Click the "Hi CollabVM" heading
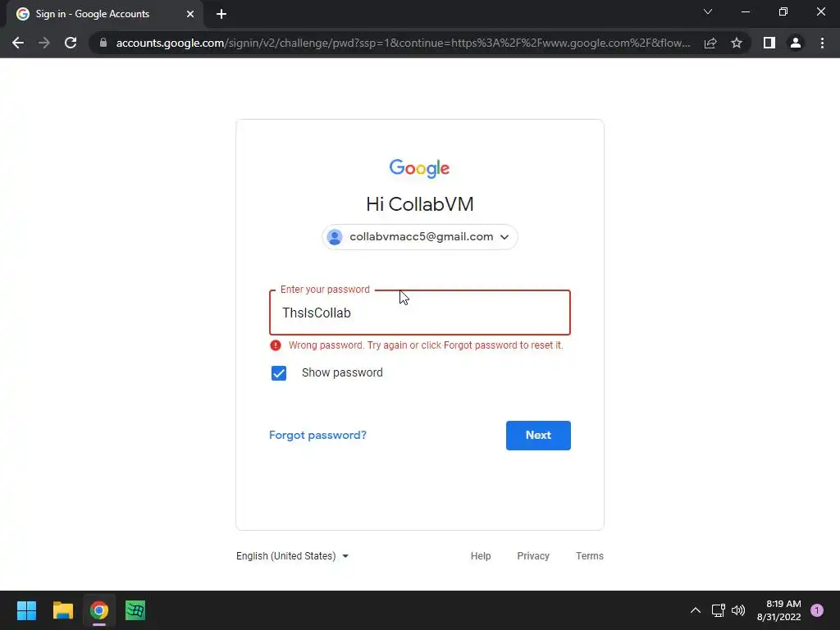The width and height of the screenshot is (840, 630). pos(419,204)
